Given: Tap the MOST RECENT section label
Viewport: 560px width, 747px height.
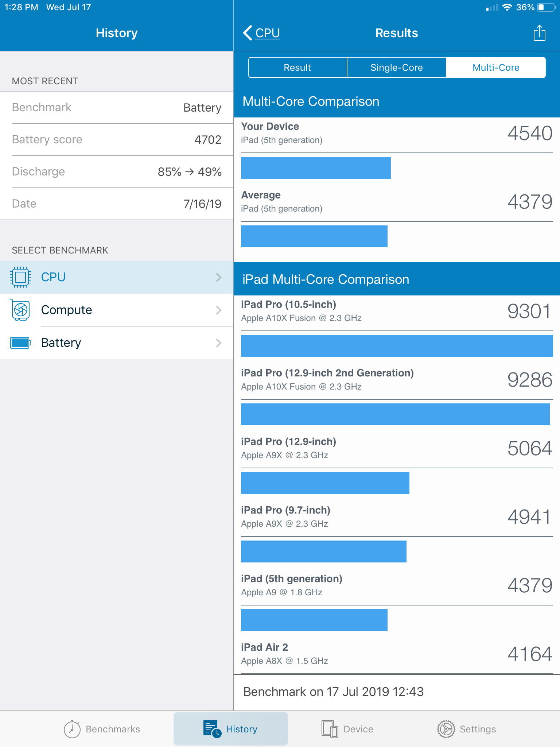Looking at the screenshot, I should coord(45,81).
